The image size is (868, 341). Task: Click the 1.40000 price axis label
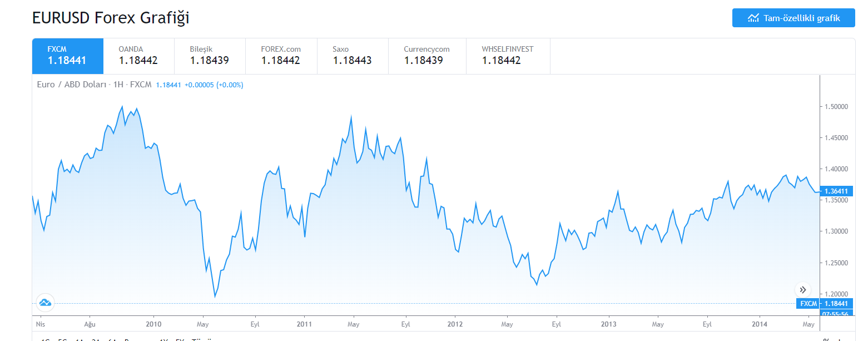point(836,169)
